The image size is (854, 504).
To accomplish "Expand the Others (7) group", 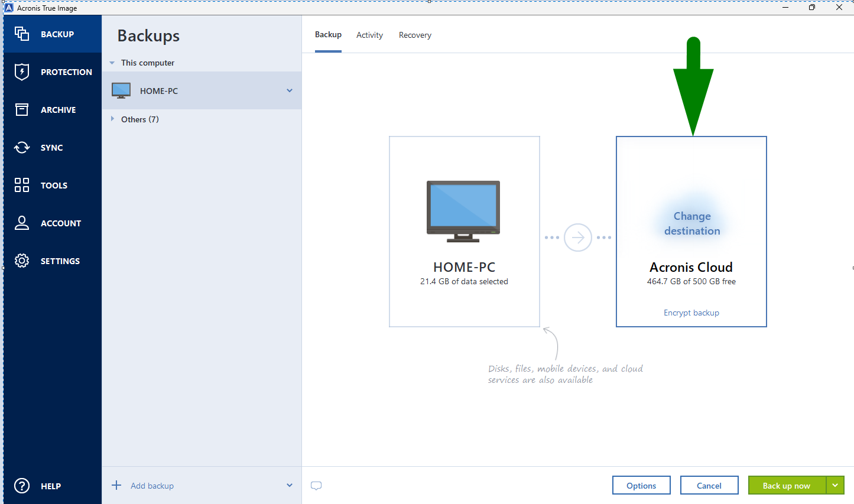I will pos(113,119).
